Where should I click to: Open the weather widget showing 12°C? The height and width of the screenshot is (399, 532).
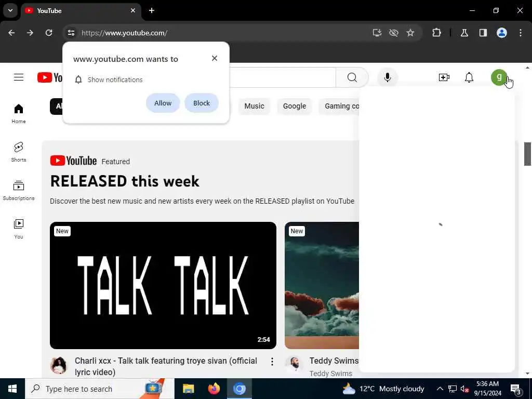pyautogui.click(x=383, y=389)
